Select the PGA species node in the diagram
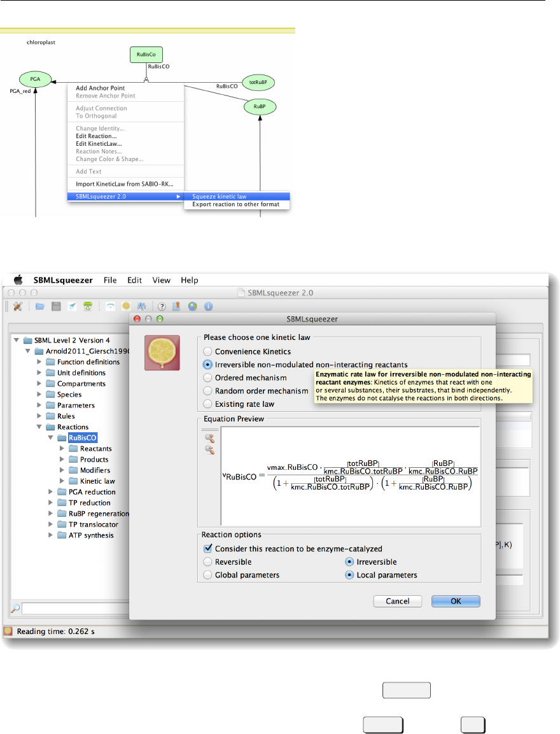 [x=35, y=79]
